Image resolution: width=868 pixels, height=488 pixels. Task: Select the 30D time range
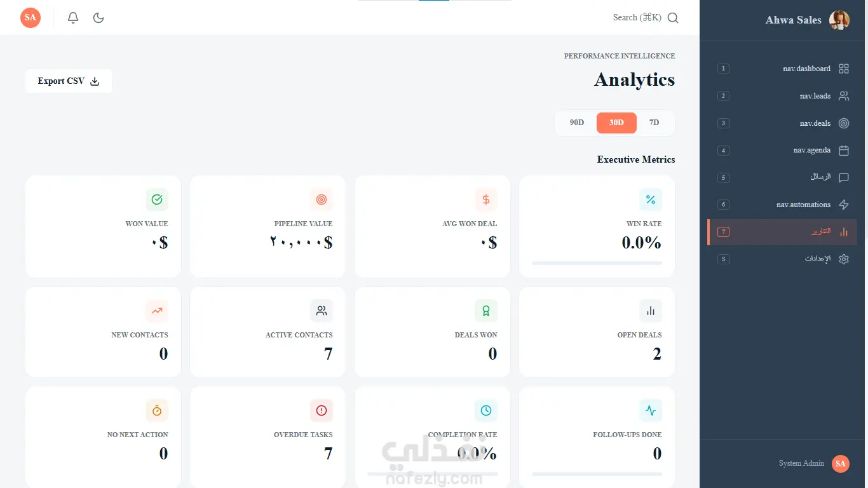tap(616, 123)
